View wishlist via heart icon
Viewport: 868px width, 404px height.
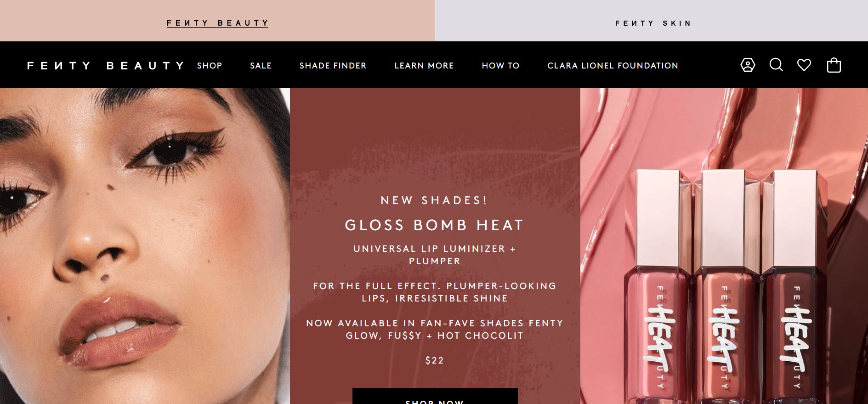804,65
